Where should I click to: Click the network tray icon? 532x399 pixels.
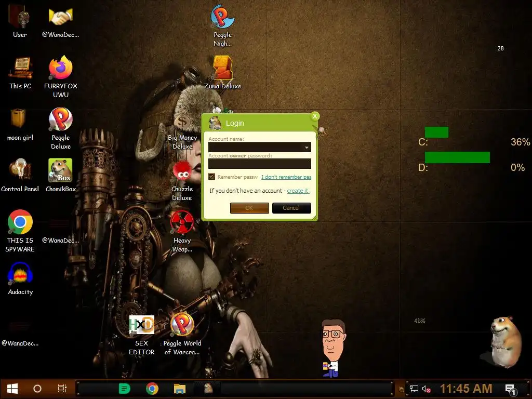pos(414,389)
